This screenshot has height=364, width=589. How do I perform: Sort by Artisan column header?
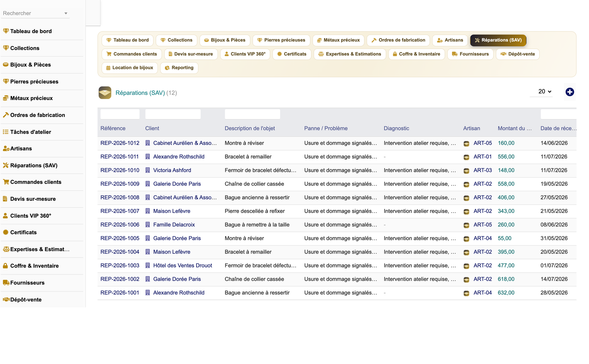472,128
